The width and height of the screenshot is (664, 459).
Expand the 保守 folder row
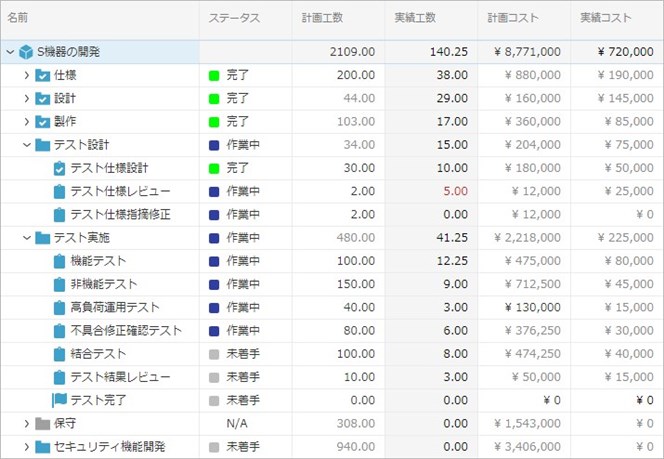[27, 424]
